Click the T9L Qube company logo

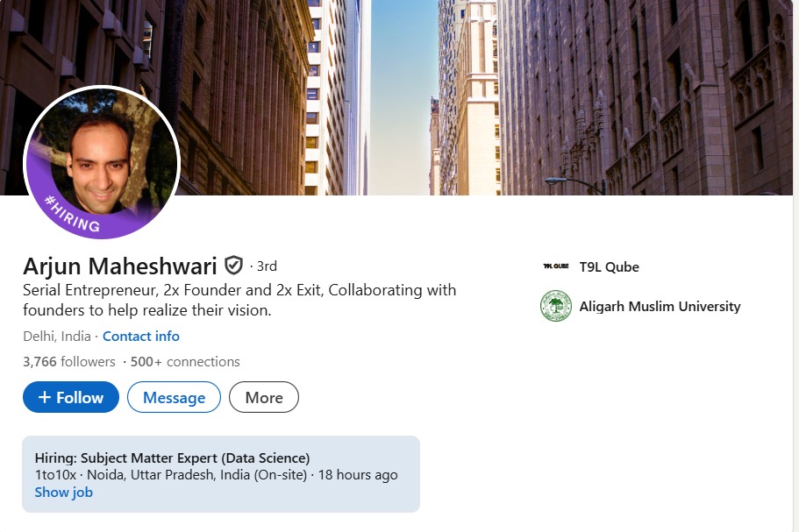556,267
